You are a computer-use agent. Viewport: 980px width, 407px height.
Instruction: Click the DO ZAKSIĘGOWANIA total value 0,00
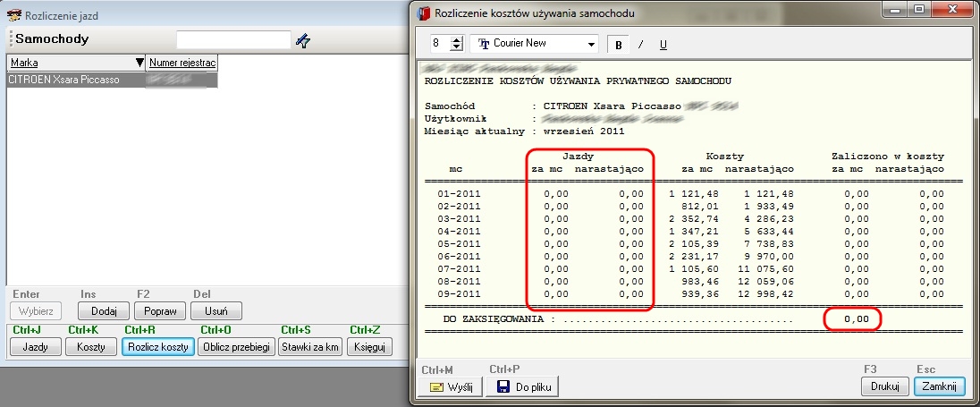click(857, 318)
